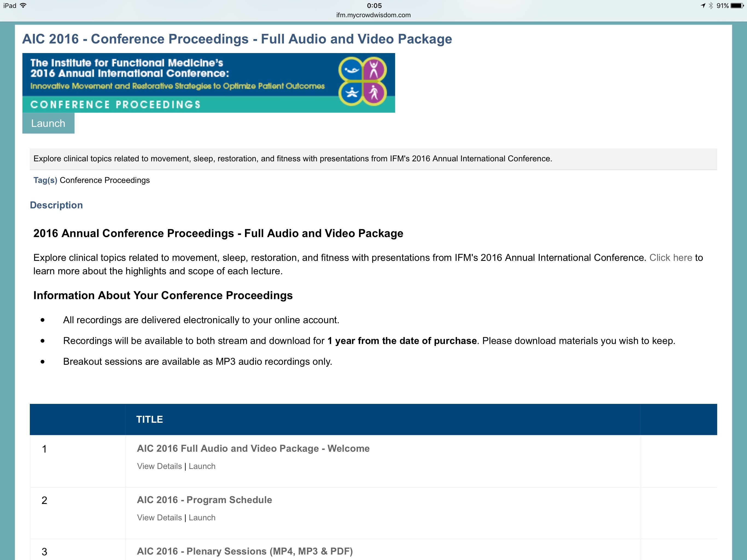This screenshot has width=747, height=560.
Task: Click the TITLE column header
Action: [150, 419]
